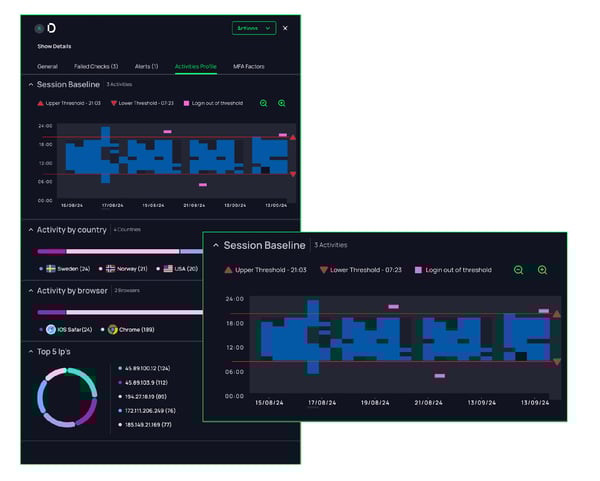Click the upper threshold marker on left chart edge

tap(293, 137)
